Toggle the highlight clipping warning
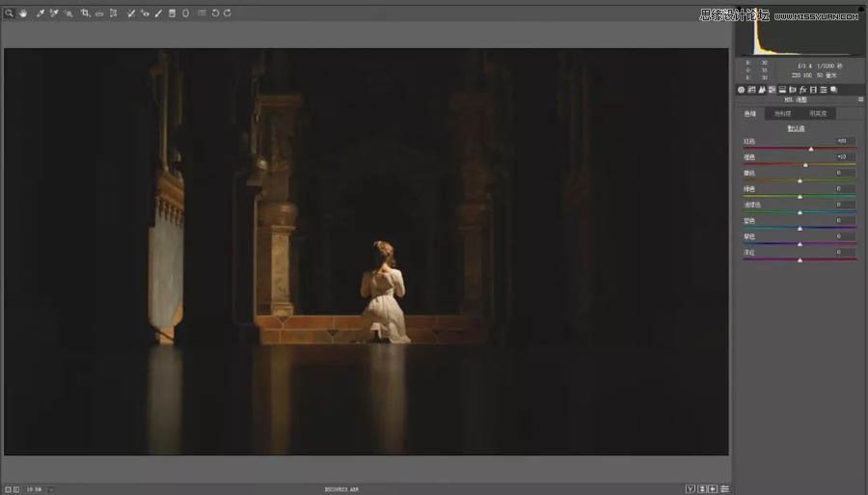This screenshot has width=868, height=495. (x=859, y=10)
